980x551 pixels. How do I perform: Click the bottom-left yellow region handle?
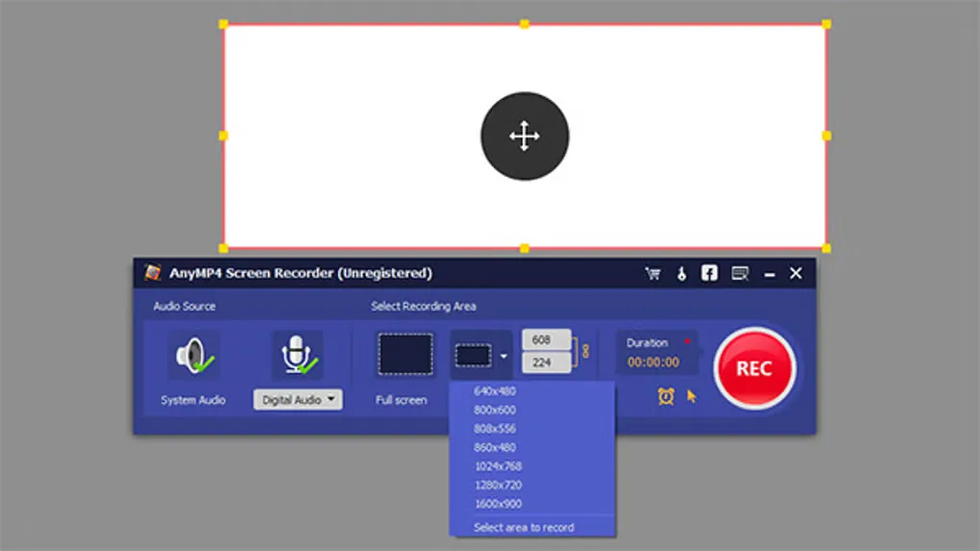(223, 248)
